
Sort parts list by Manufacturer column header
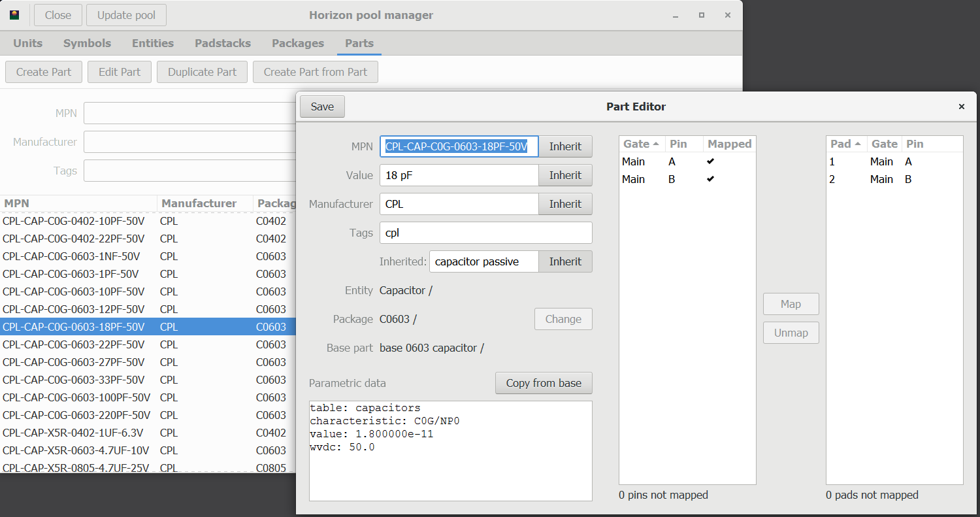[x=205, y=203]
